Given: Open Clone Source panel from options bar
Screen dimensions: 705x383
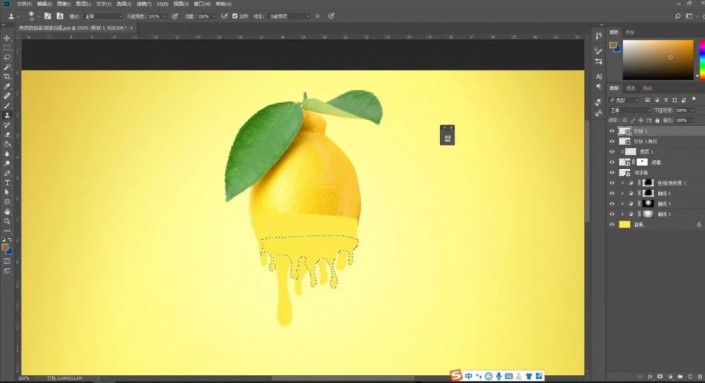Looking at the screenshot, I should (60, 16).
